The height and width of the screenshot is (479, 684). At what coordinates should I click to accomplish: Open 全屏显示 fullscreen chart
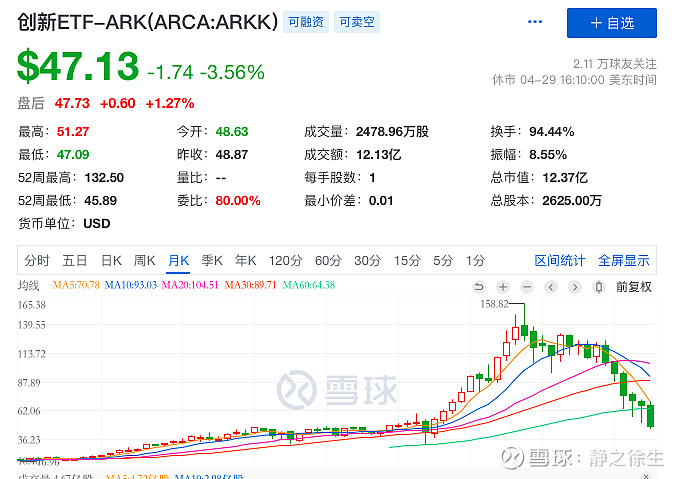[624, 260]
